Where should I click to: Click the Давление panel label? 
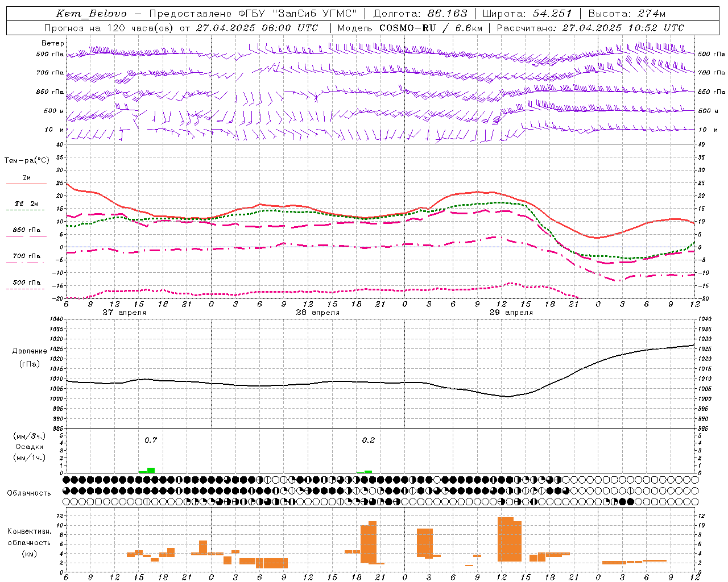click(30, 351)
